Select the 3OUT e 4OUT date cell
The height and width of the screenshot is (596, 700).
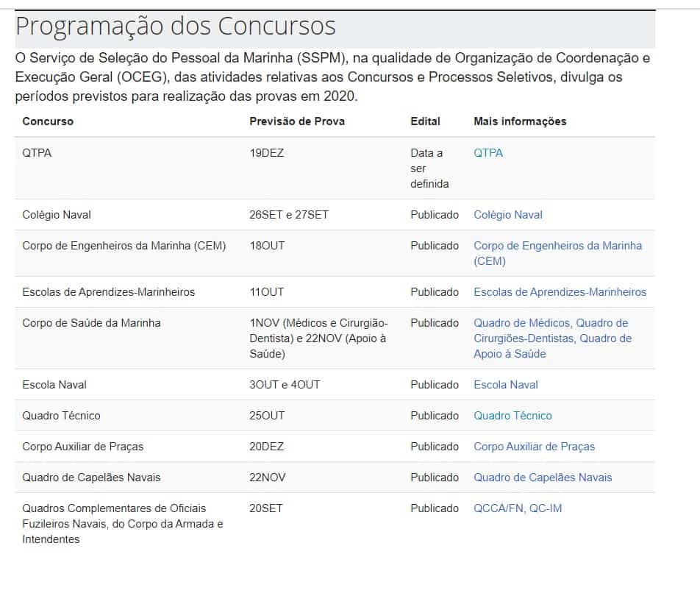[285, 385]
